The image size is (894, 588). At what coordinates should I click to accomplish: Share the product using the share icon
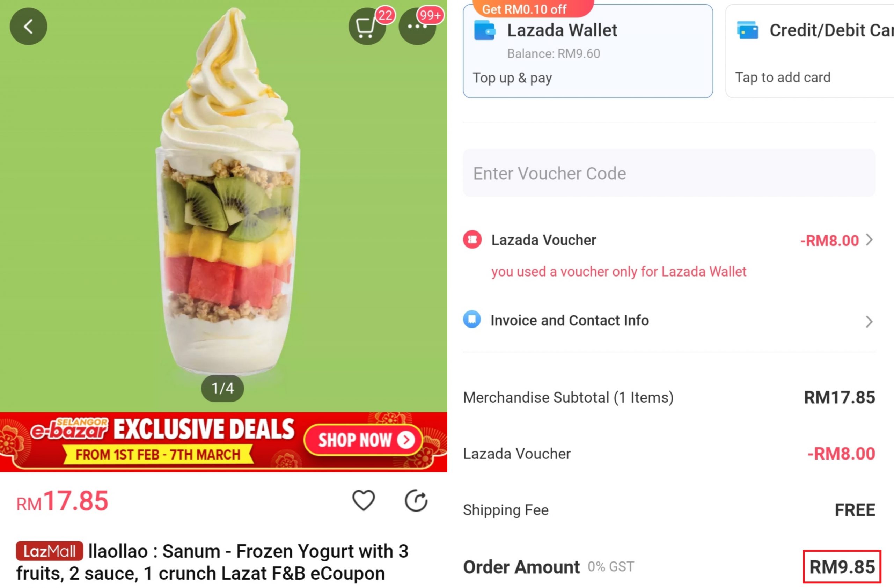click(416, 500)
